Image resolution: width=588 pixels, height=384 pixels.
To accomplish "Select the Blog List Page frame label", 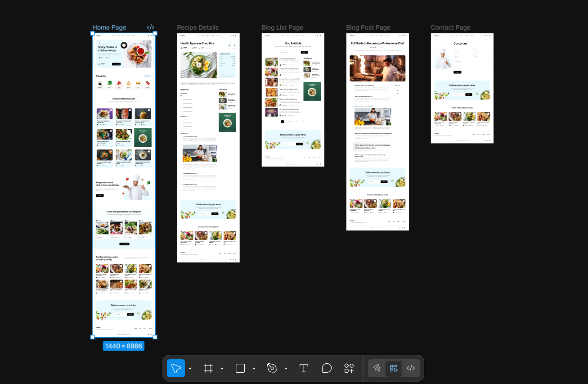I will (x=283, y=27).
